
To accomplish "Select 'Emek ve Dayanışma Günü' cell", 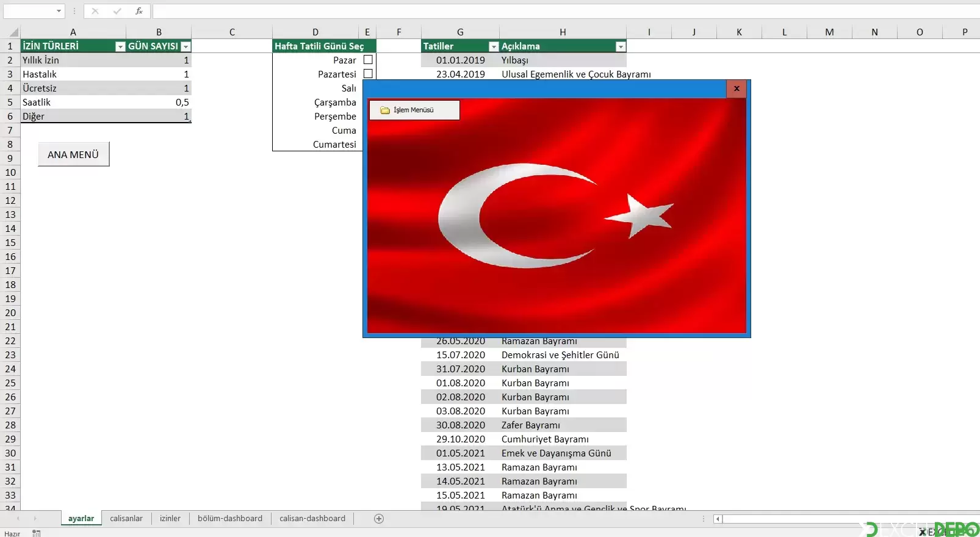I will point(563,453).
